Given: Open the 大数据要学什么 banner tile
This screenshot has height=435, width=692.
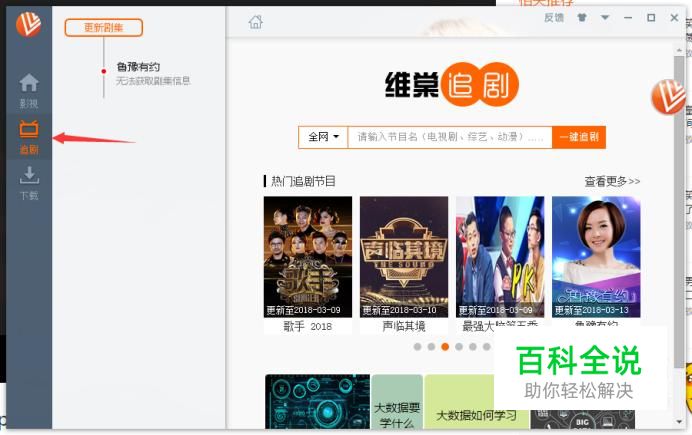Looking at the screenshot, I should point(397,401).
